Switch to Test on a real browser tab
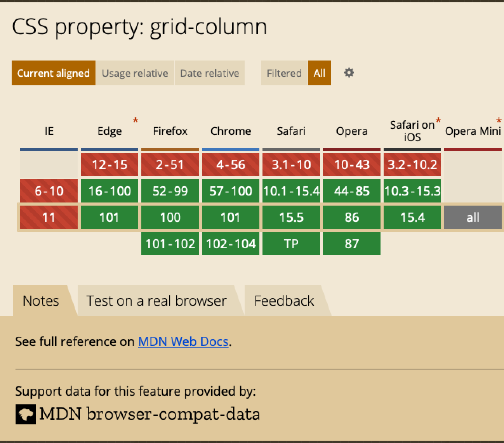 pyautogui.click(x=156, y=301)
